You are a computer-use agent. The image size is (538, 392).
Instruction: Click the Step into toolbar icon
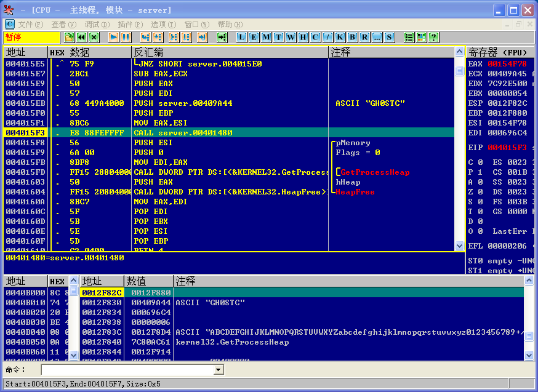tap(145, 37)
